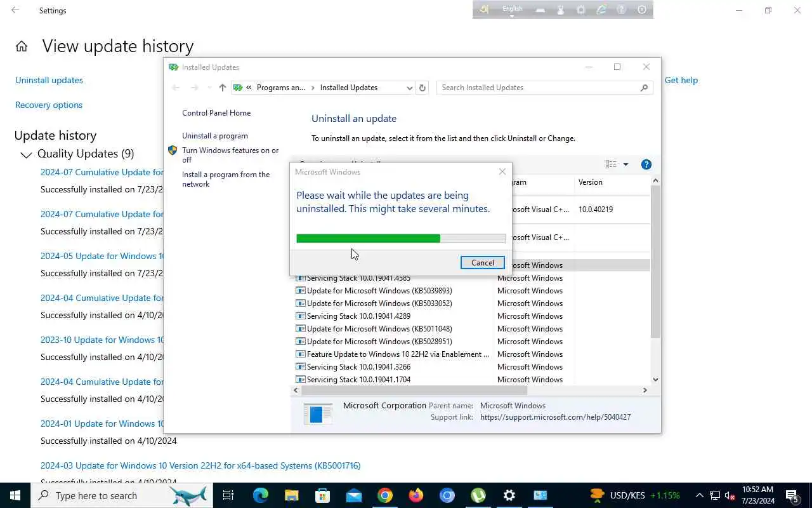Select Servicing Stack 10.0.19041.3266 row
Viewport: 812px width, 508px height.
473,367
